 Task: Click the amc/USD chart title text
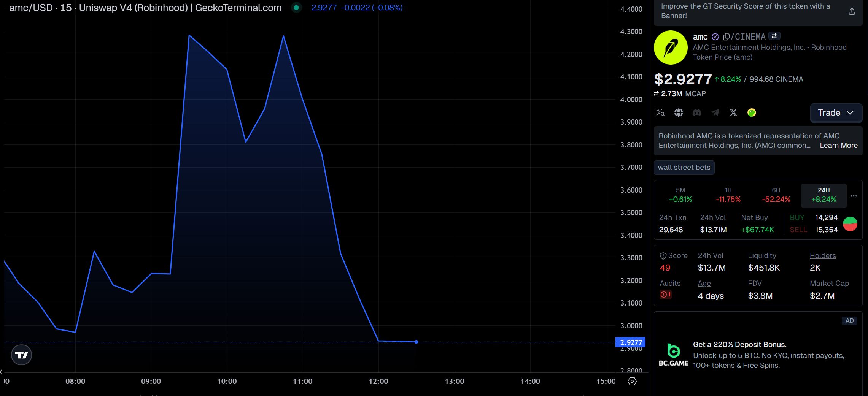145,8
